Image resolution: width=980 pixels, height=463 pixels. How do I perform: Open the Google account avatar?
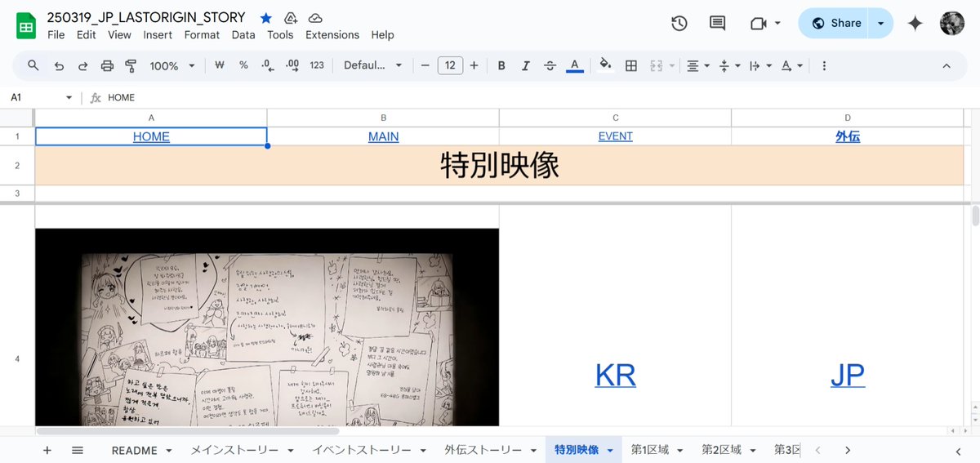tap(952, 23)
